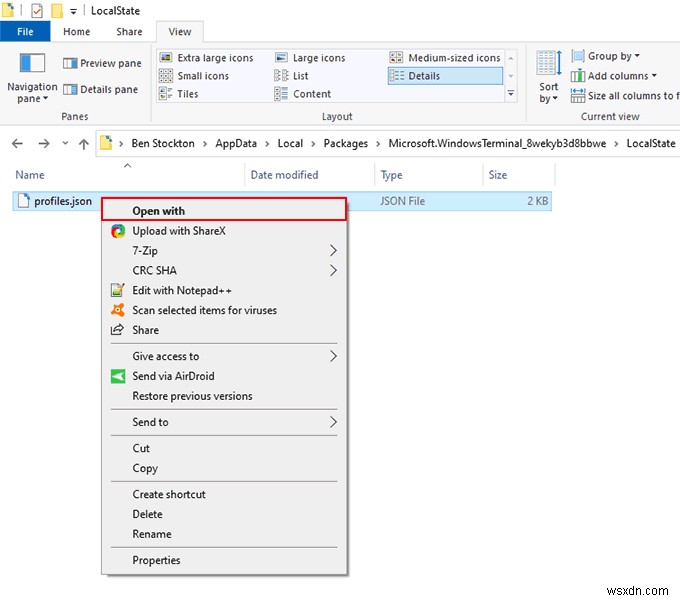680x601 pixels.
Task: Choose Medium-sized icons layout
Action: [445, 58]
